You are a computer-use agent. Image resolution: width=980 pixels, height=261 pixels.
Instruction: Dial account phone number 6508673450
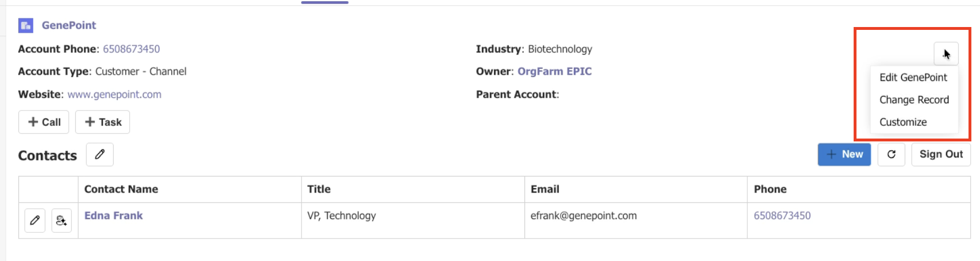click(132, 49)
